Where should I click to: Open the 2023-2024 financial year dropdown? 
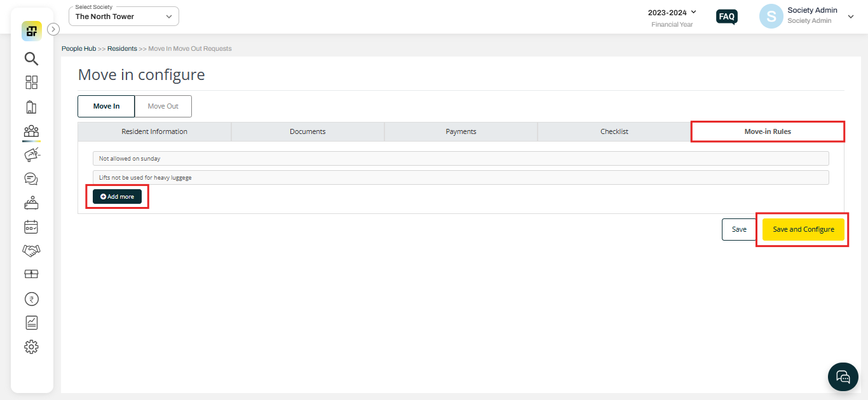[x=672, y=11]
